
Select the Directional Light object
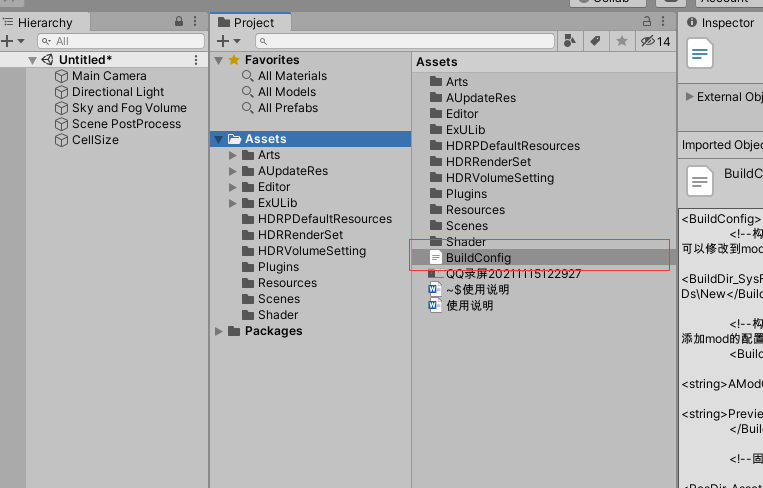(x=118, y=92)
